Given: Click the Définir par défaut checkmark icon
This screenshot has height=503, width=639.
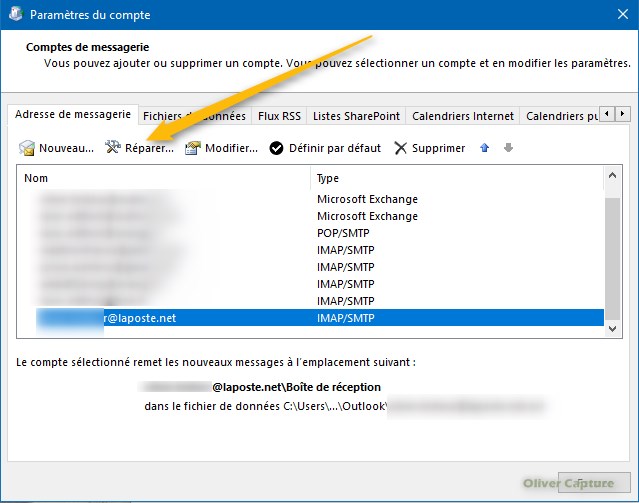Looking at the screenshot, I should point(276,148).
